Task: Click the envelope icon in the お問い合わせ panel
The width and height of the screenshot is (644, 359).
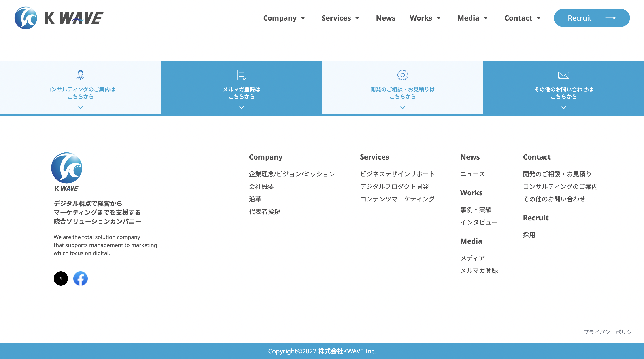Action: click(x=563, y=75)
